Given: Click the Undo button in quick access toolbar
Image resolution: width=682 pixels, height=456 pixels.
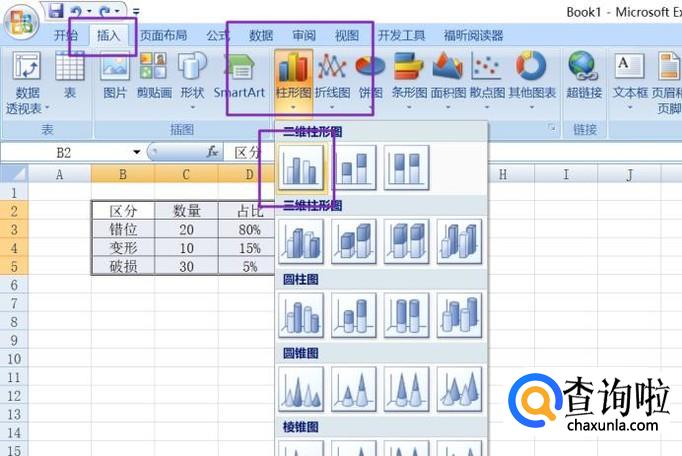Looking at the screenshot, I should pyautogui.click(x=78, y=11).
